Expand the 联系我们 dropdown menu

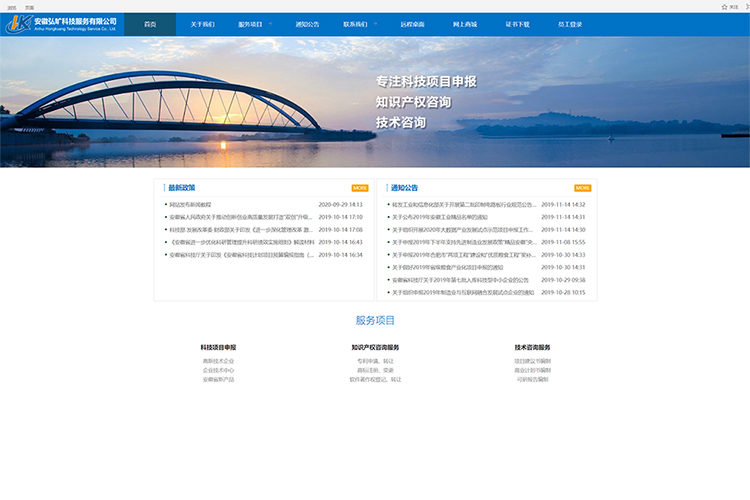[357, 24]
